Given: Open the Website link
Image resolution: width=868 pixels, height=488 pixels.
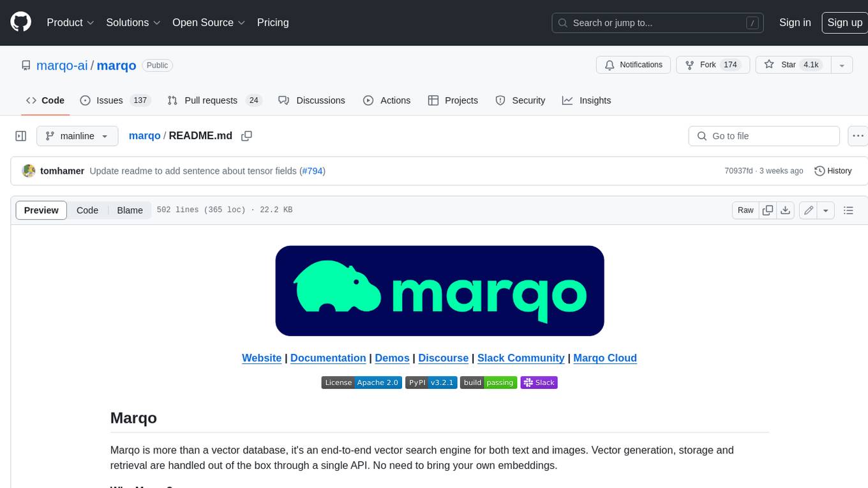Looking at the screenshot, I should point(262,358).
